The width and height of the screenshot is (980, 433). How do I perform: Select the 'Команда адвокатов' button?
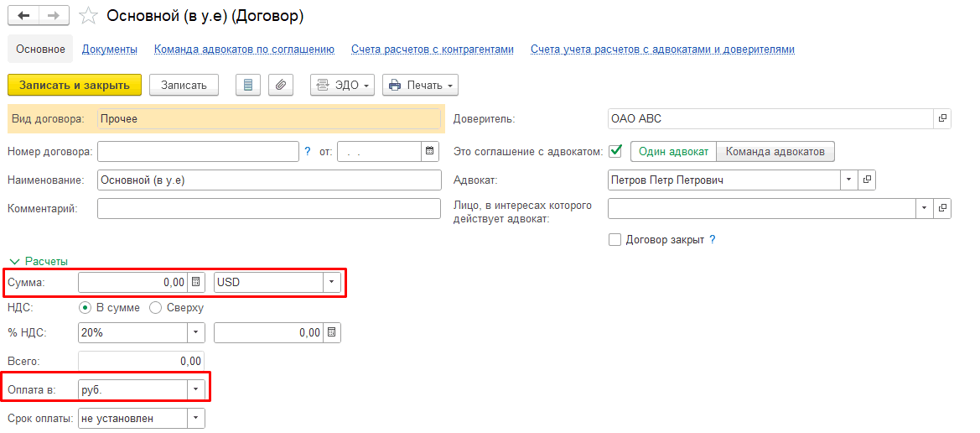pyautogui.click(x=775, y=152)
